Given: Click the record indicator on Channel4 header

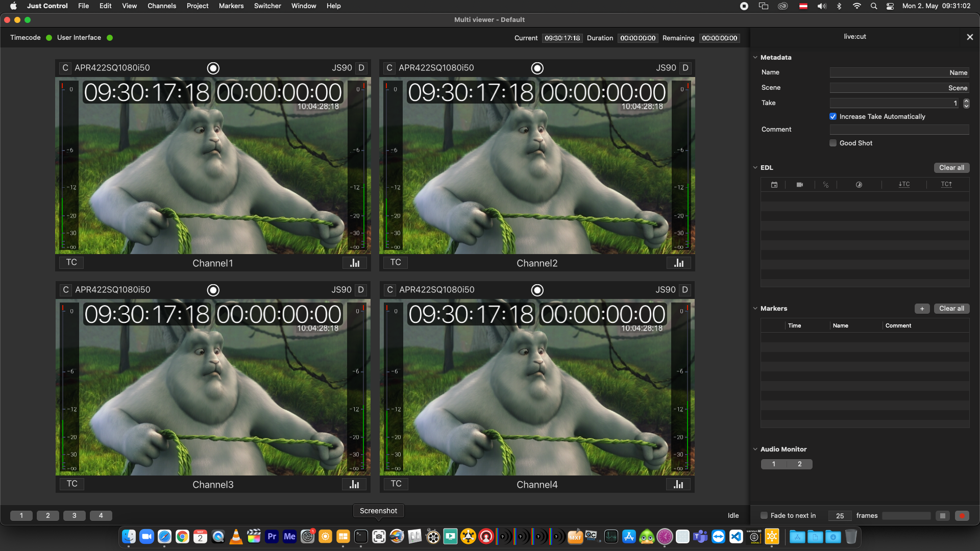Looking at the screenshot, I should (537, 290).
